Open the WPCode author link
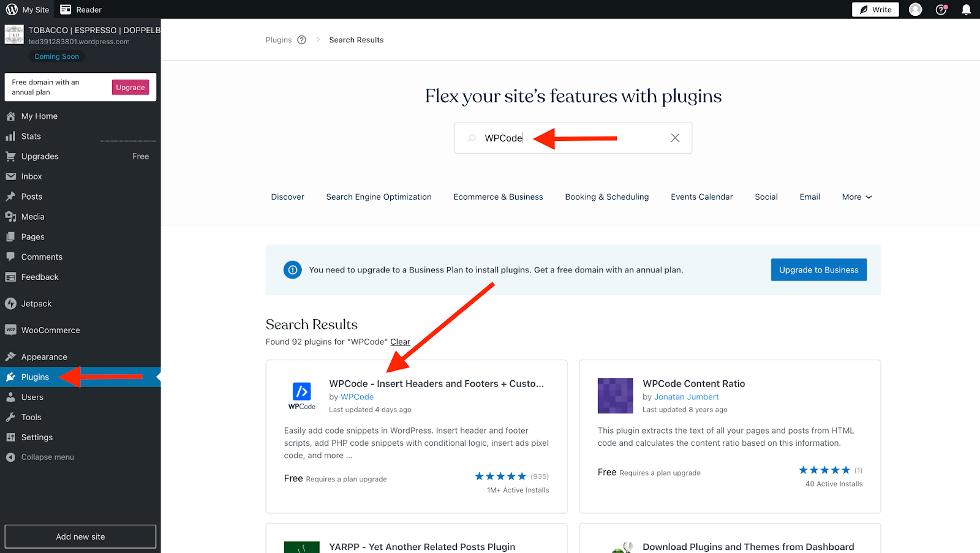 (357, 397)
